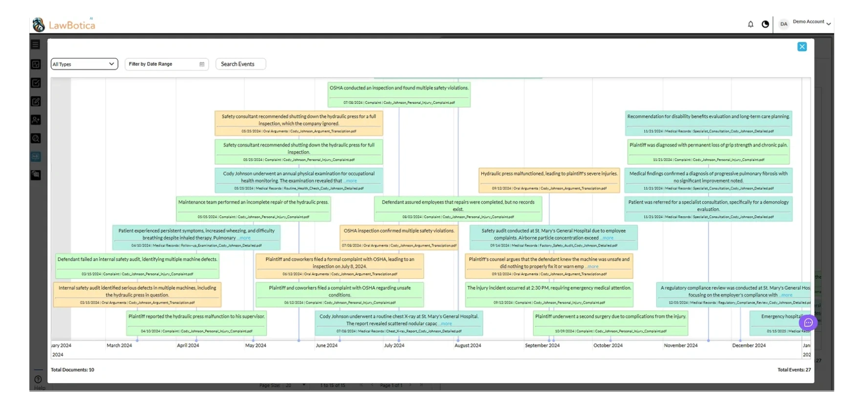Close the timeline dialog
Screen dimensions: 868x403
802,47
